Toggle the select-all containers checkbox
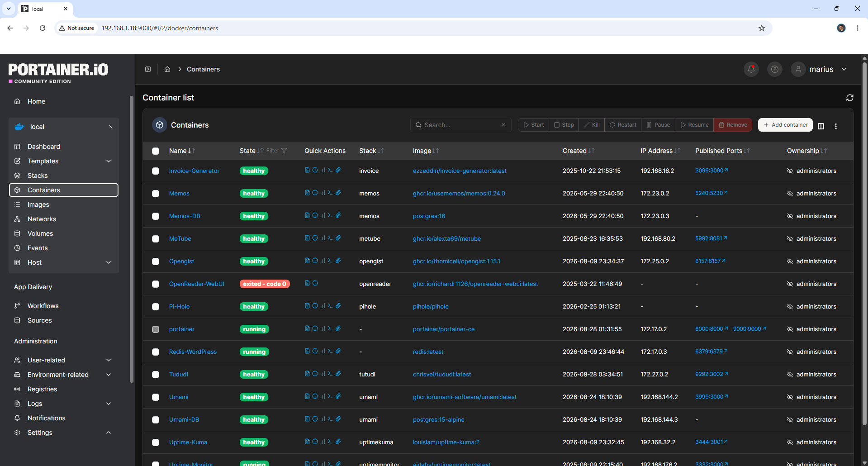Viewport: 868px width, 466px height. tap(156, 151)
